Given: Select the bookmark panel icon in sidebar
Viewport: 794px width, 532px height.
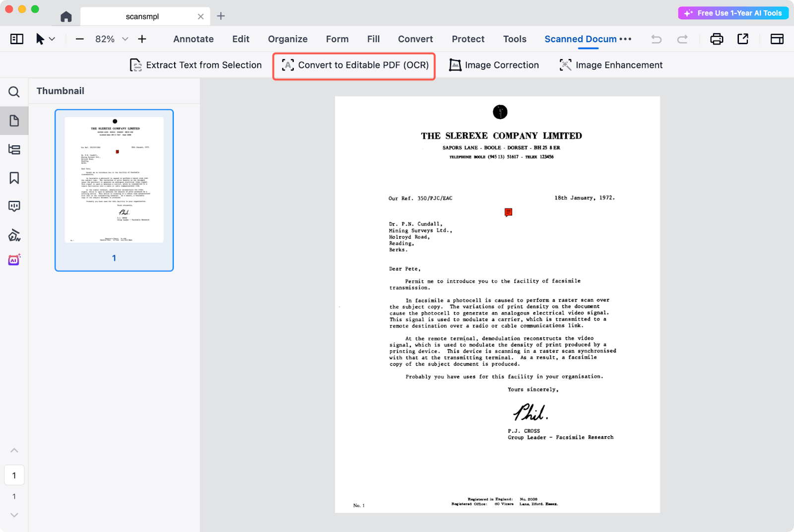Looking at the screenshot, I should click(x=14, y=178).
